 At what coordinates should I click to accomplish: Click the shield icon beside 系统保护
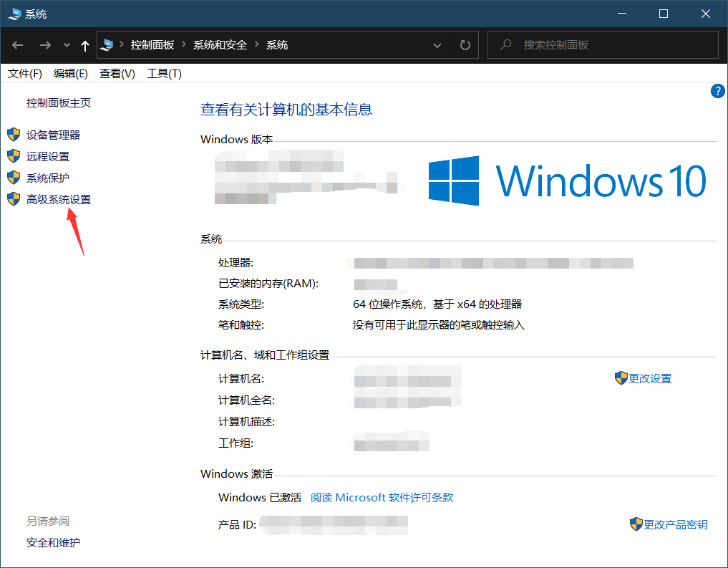pos(14,178)
